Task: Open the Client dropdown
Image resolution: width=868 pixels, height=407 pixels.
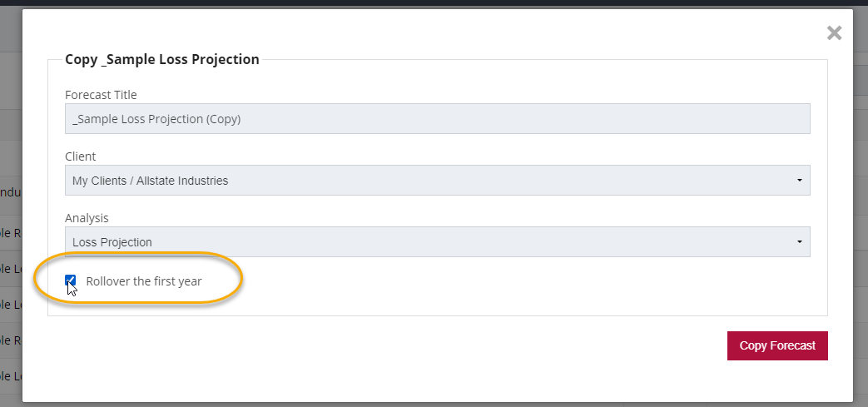Action: tap(437, 181)
